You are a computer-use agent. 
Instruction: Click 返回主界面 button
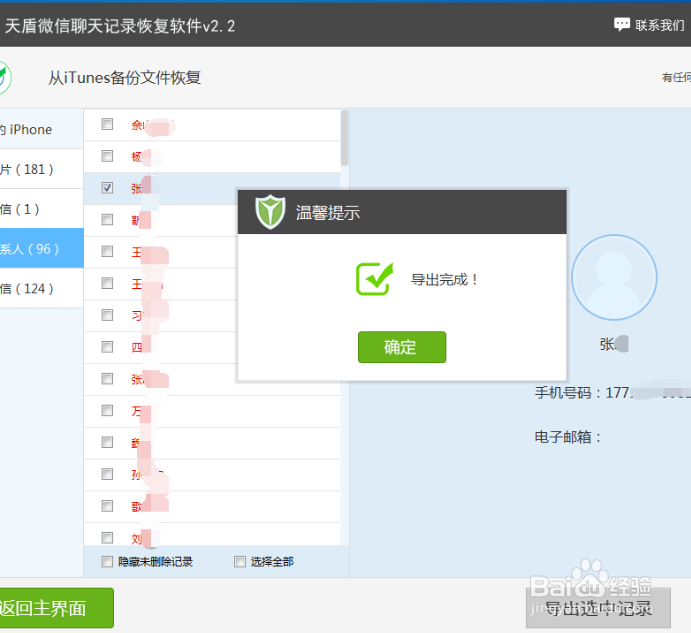coord(56,608)
